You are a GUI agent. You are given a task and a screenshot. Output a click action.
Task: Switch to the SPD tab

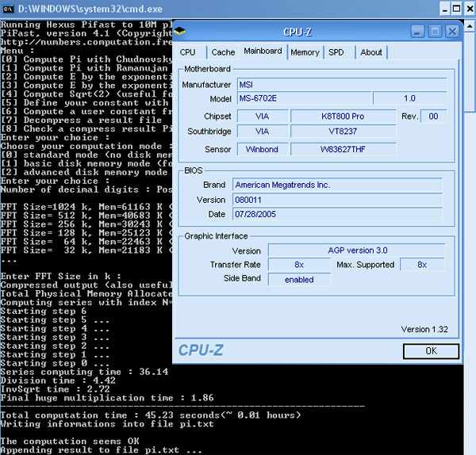coord(336,52)
